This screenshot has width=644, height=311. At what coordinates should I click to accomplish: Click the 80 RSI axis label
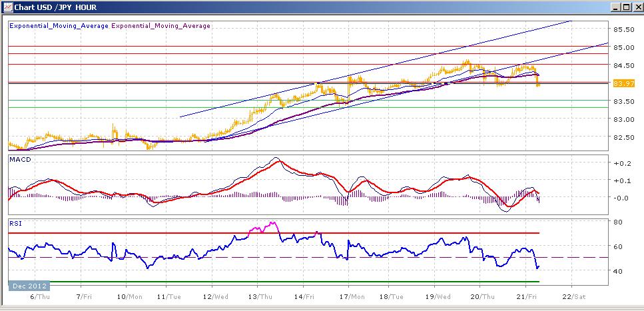click(618, 222)
